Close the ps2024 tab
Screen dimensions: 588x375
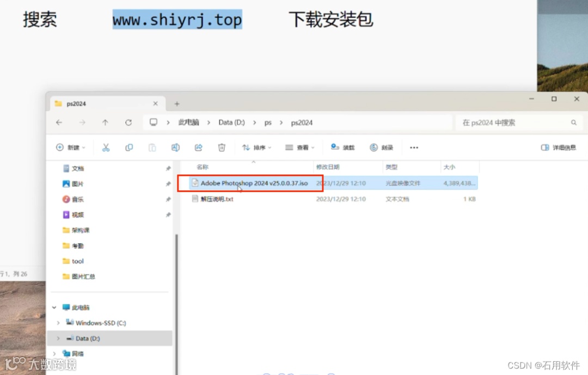pyautogui.click(x=155, y=103)
